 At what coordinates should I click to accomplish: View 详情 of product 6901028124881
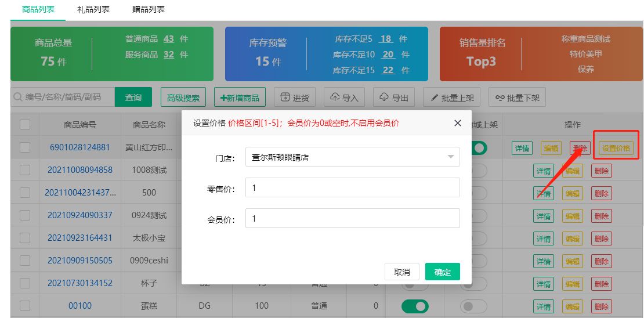click(522, 149)
